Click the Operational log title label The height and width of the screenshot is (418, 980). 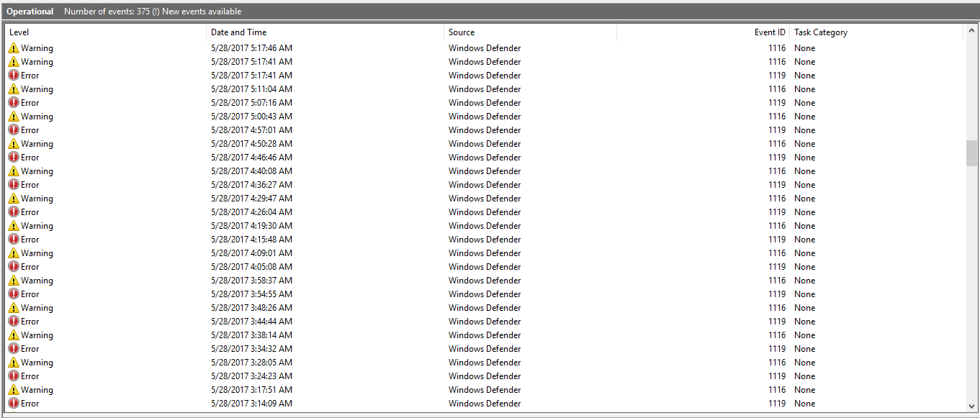click(x=30, y=12)
